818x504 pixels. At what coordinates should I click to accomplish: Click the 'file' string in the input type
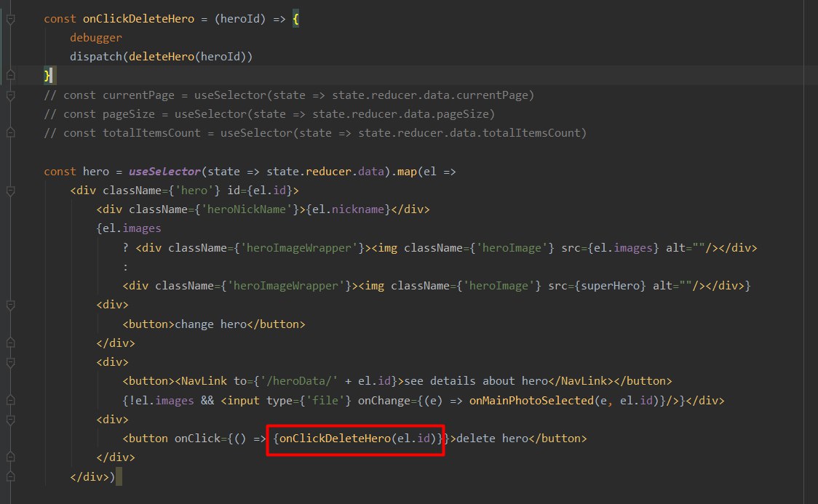pos(325,401)
